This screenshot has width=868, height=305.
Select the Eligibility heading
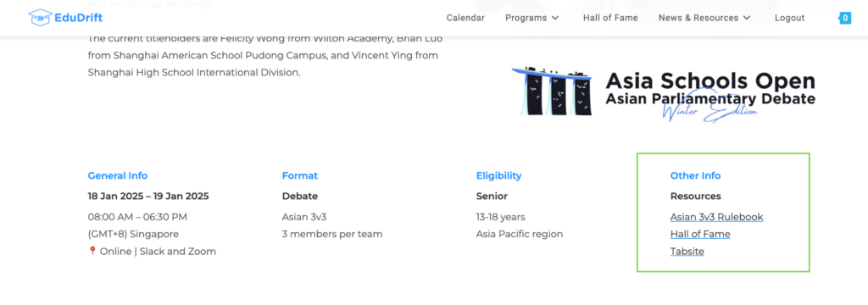(x=498, y=175)
